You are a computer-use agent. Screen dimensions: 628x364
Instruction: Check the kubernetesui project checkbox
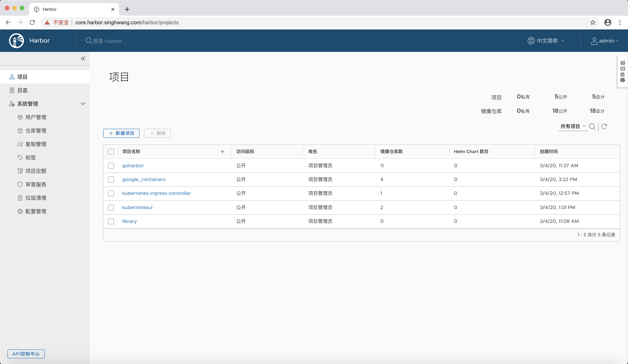click(x=111, y=208)
